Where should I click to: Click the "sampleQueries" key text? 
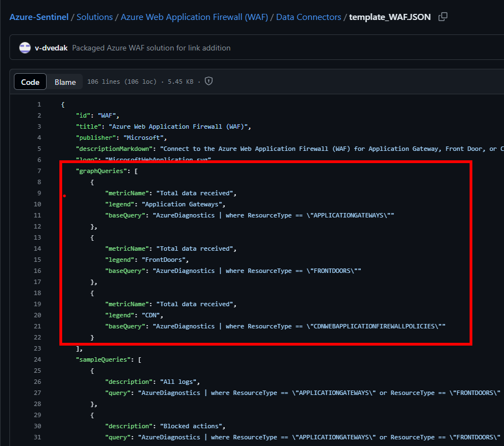click(x=103, y=359)
